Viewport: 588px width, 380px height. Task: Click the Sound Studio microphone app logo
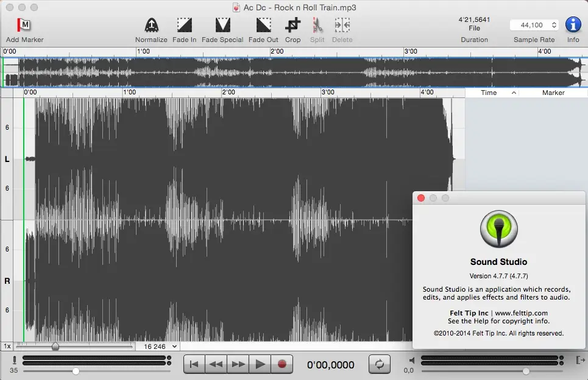[x=499, y=229]
